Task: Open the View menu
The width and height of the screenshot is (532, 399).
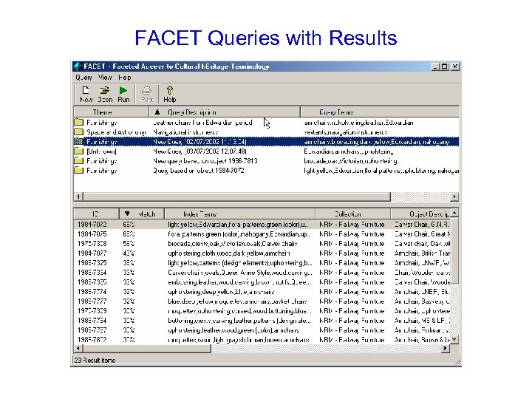Action: [x=105, y=78]
